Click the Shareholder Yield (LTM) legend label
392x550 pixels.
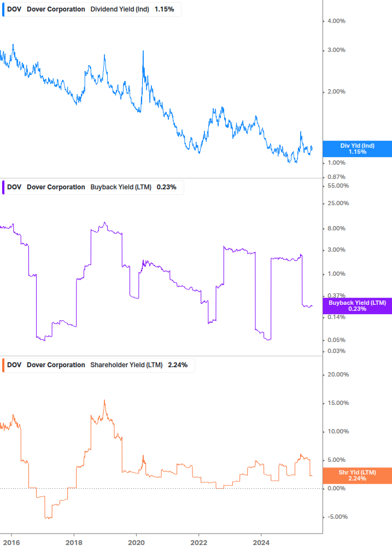[126, 365]
